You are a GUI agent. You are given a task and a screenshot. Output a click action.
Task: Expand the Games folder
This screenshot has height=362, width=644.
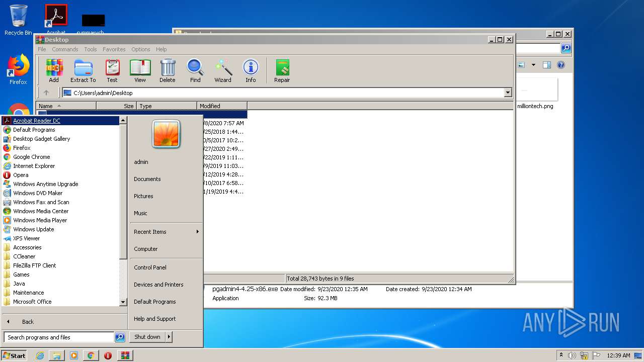tap(60, 275)
